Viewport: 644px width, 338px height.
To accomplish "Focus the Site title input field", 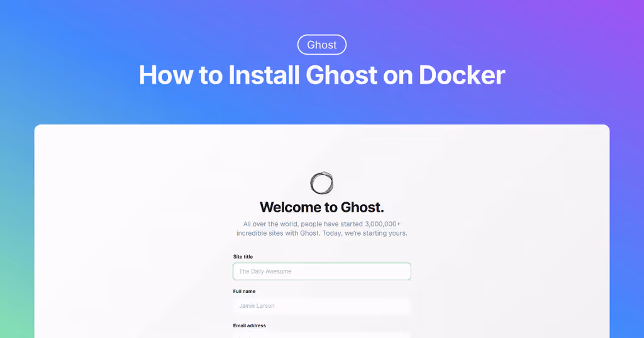I will [x=321, y=271].
